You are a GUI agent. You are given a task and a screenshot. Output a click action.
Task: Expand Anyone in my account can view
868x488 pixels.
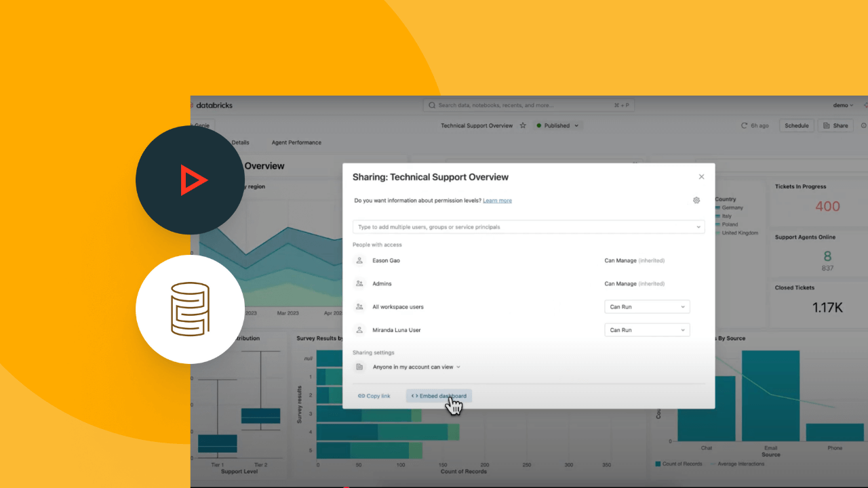click(x=416, y=367)
